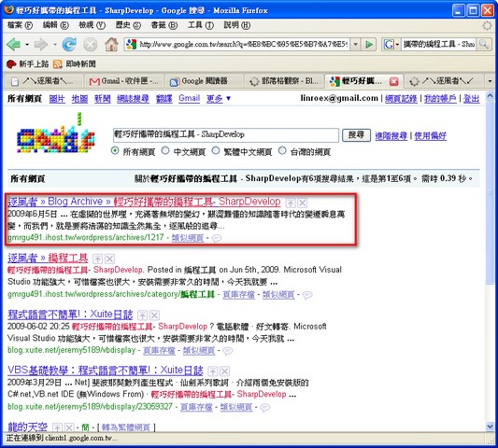Close the active tab with red X

coord(394,82)
